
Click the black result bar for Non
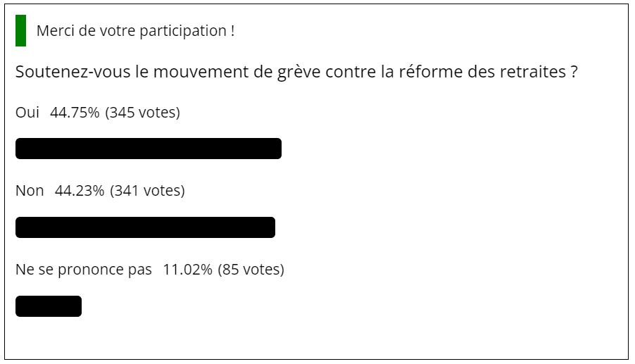tap(146, 227)
